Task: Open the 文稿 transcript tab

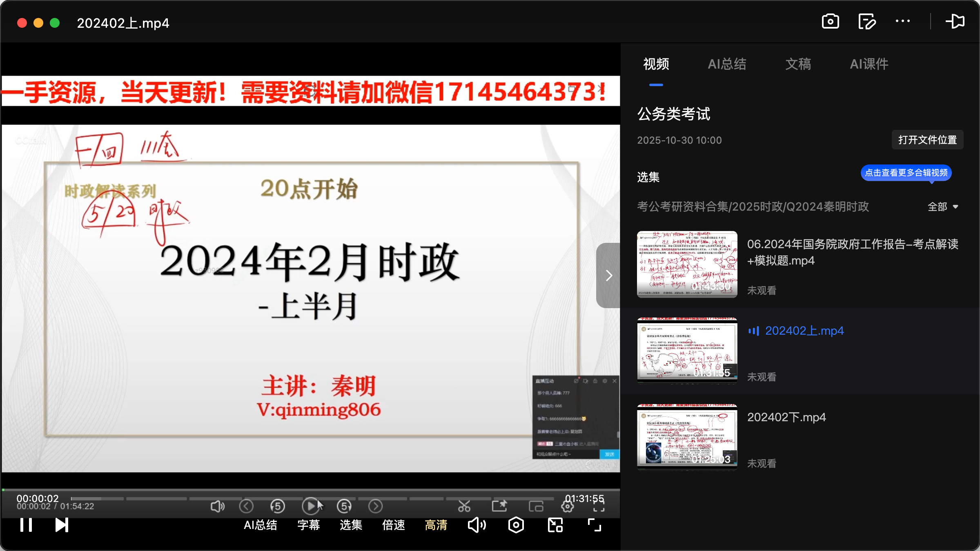Action: tap(797, 64)
